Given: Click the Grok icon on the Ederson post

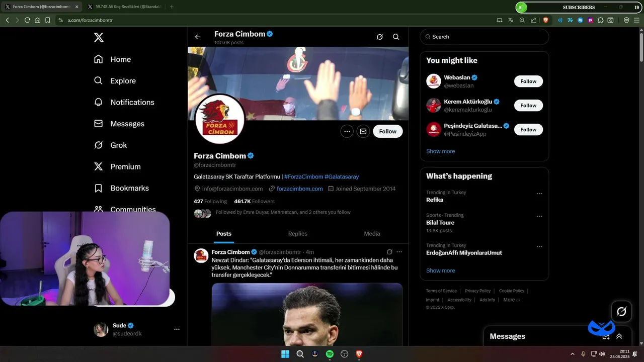Looking at the screenshot, I should point(389,252).
